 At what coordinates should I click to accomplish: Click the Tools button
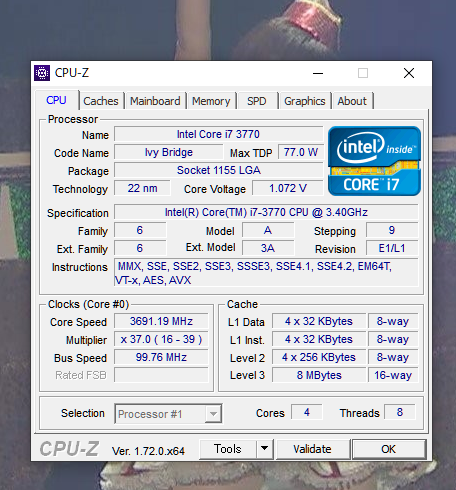(x=228, y=449)
